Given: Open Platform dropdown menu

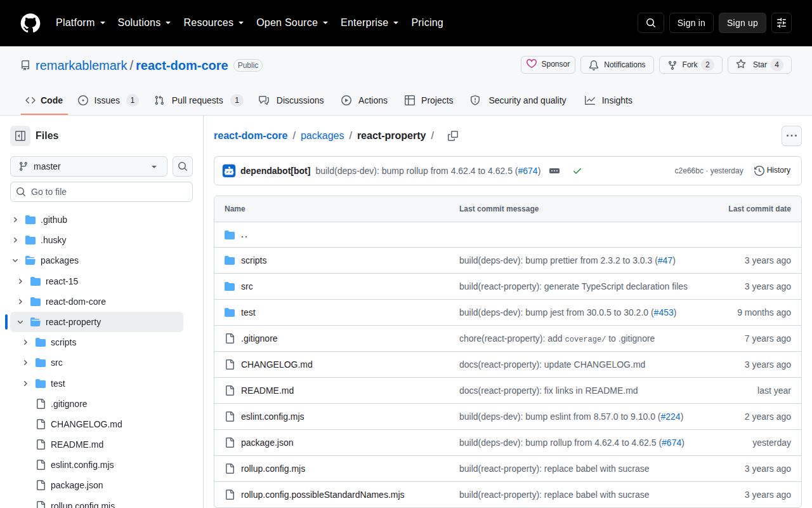Looking at the screenshot, I should pyautogui.click(x=81, y=23).
